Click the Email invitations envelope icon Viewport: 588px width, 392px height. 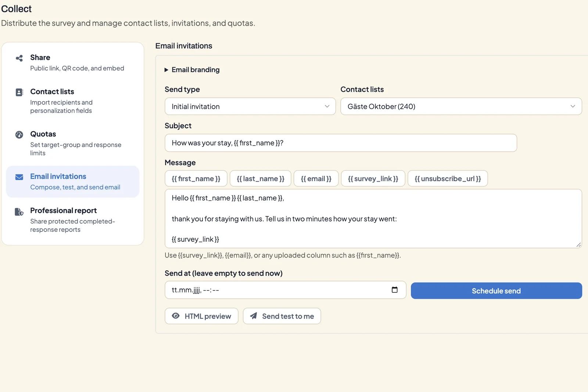pos(19,177)
